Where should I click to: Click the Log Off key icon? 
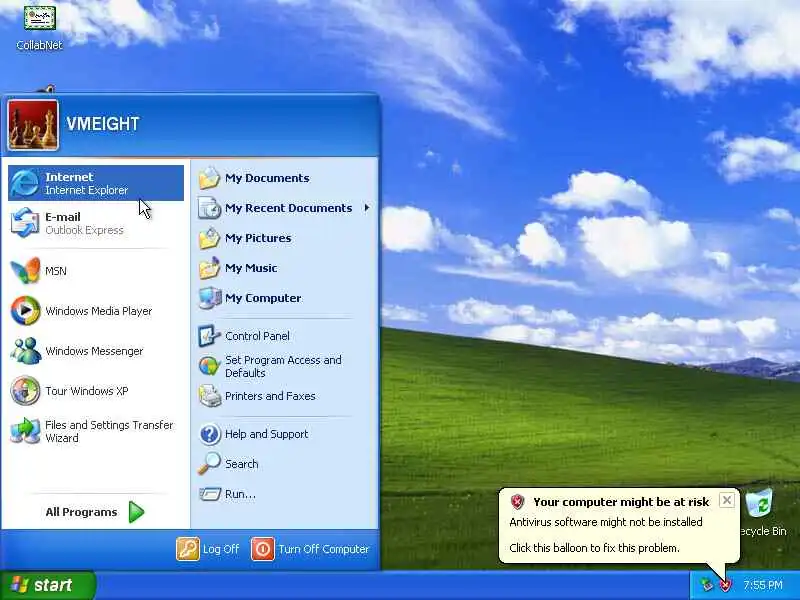point(187,549)
